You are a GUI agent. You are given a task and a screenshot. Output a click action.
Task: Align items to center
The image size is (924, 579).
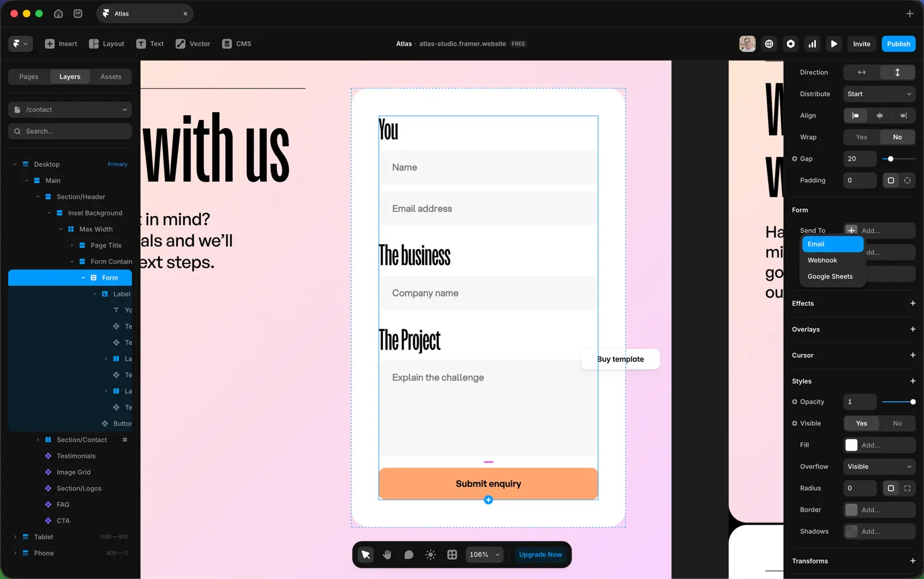pyautogui.click(x=880, y=115)
